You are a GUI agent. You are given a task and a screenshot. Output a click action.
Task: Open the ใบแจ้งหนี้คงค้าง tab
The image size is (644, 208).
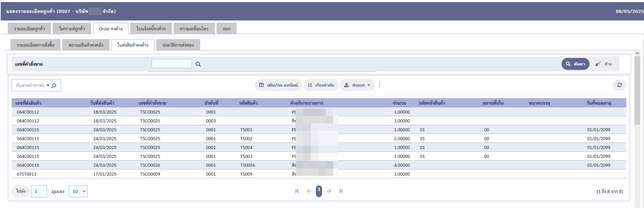coord(151,29)
